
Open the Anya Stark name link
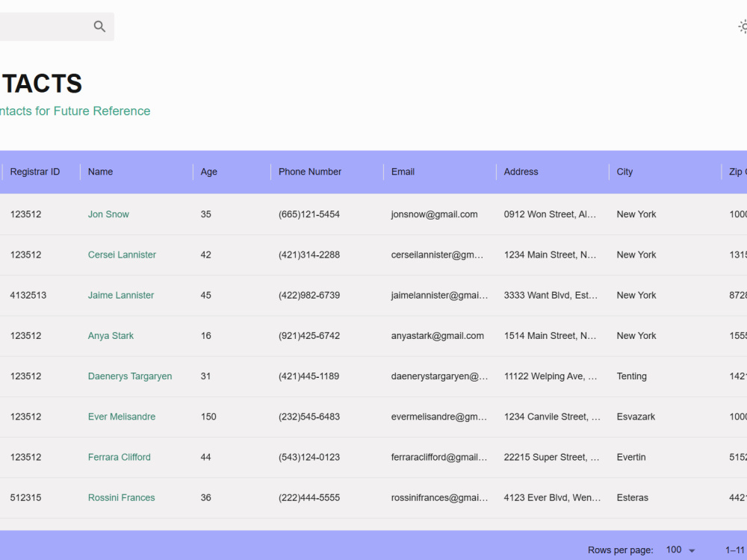(111, 336)
